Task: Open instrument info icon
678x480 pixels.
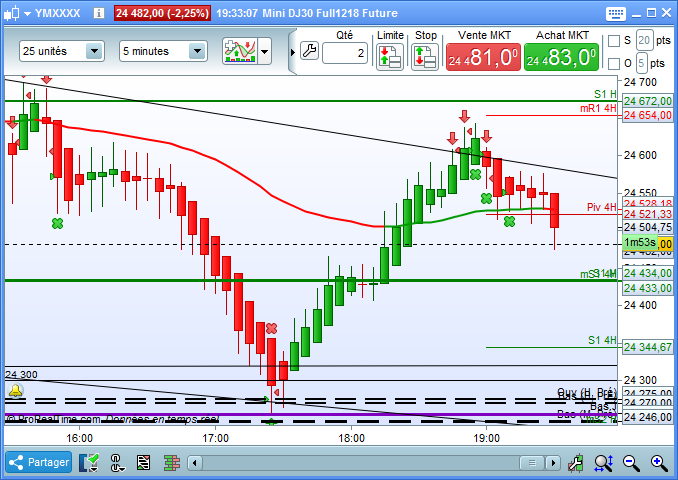Action: click(99, 13)
